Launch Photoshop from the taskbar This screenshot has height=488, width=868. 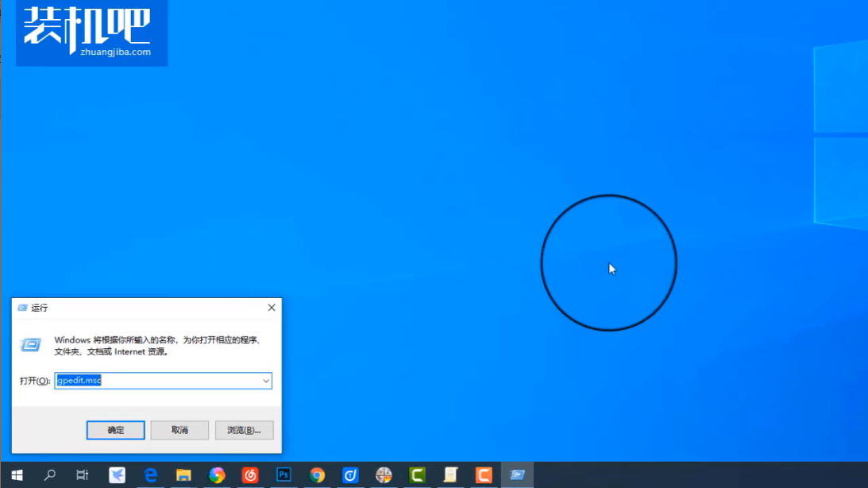pos(284,475)
